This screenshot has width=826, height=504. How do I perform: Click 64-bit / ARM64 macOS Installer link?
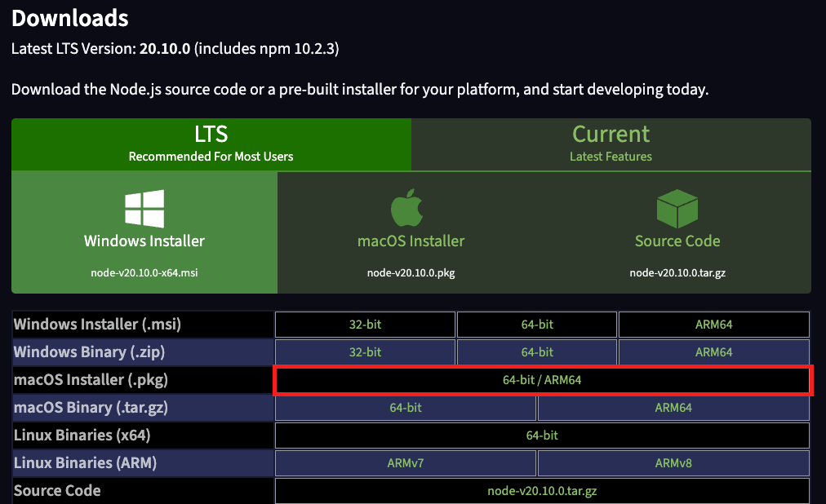coord(542,380)
